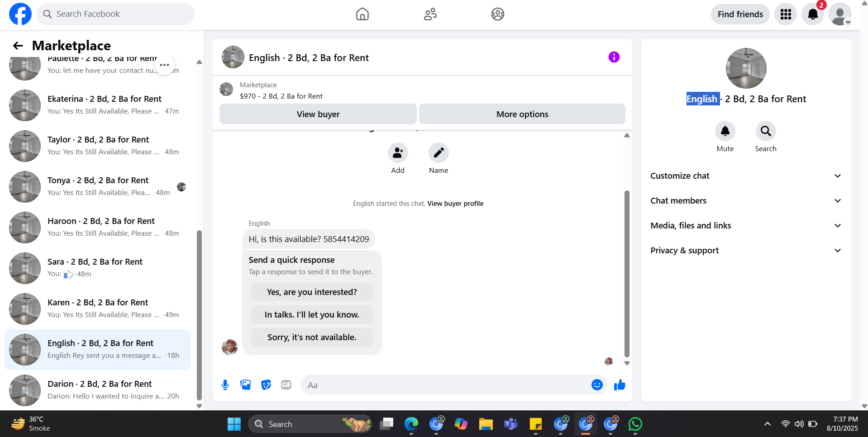Viewport: 868px width, 437px height.
Task: Open Microsoft Teams from taskbar
Action: (x=511, y=424)
